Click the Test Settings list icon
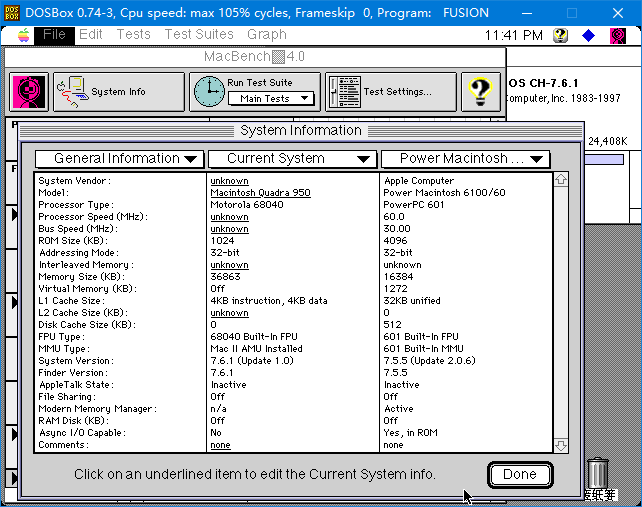This screenshot has width=642, height=507. pos(345,92)
